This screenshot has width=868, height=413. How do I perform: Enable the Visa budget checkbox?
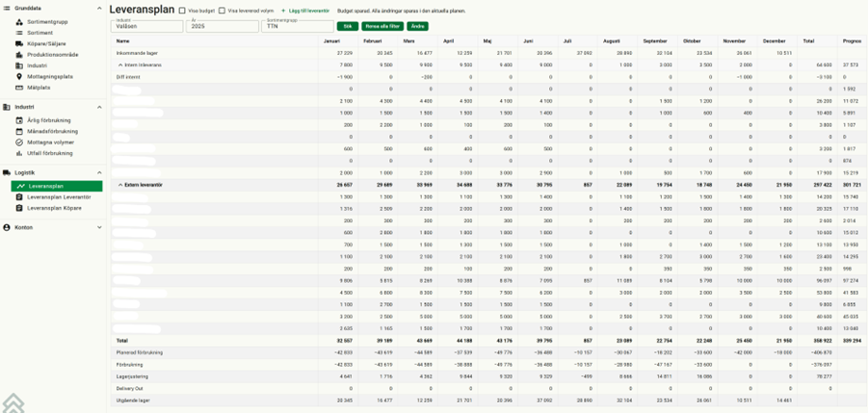tap(182, 11)
